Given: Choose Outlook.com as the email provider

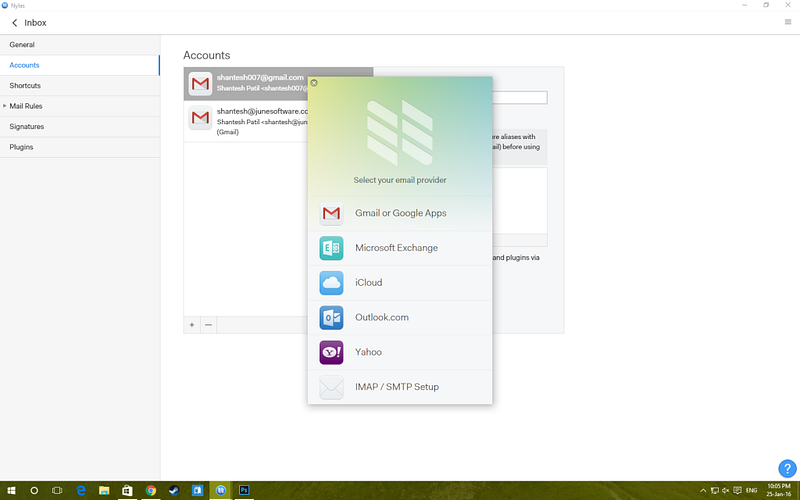Looking at the screenshot, I should pyautogui.click(x=400, y=317).
